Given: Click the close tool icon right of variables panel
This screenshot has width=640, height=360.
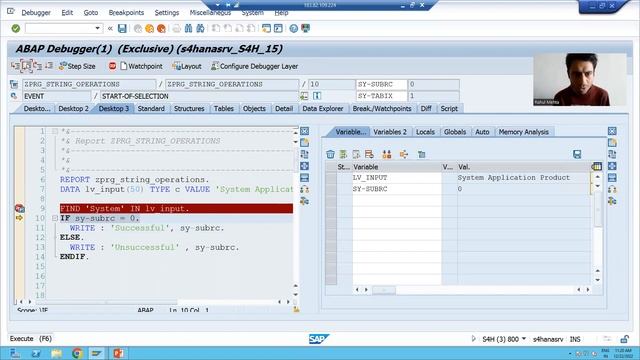Looking at the screenshot, I should (612, 131).
